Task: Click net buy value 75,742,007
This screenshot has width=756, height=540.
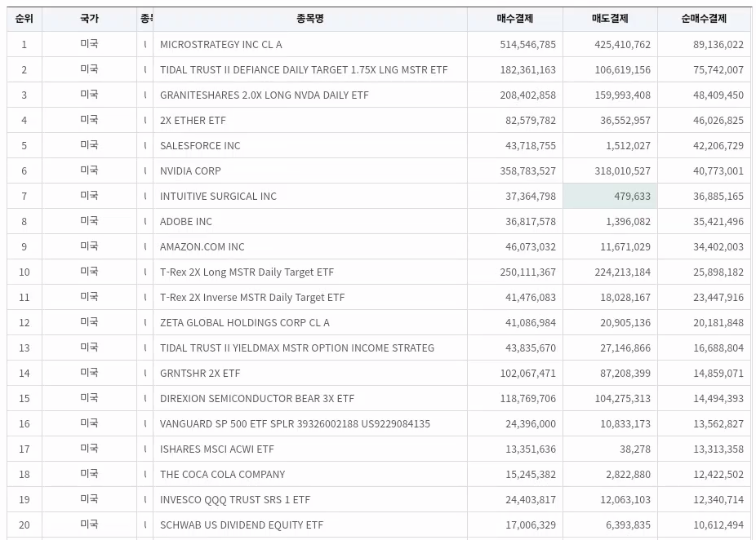Action: pos(718,70)
